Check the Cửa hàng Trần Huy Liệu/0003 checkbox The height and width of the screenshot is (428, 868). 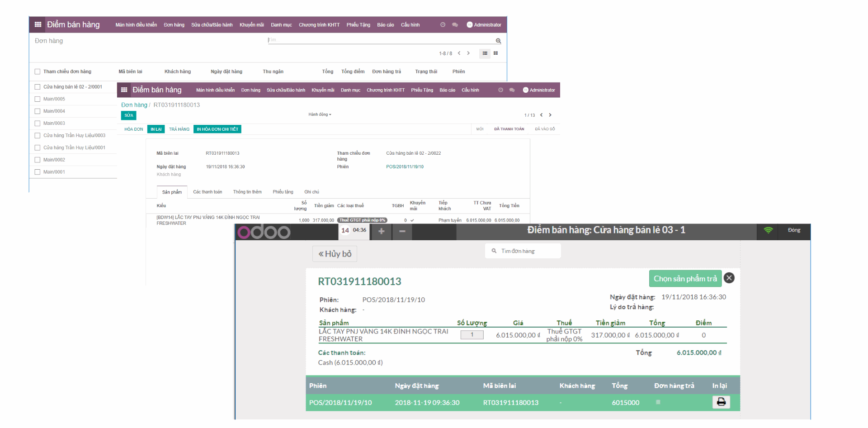tap(38, 135)
